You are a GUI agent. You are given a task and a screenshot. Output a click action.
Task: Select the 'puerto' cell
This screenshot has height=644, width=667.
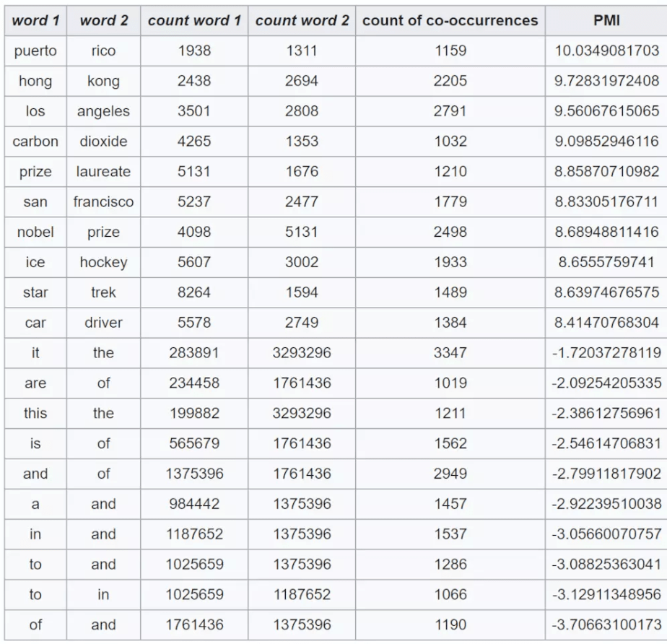click(35, 51)
